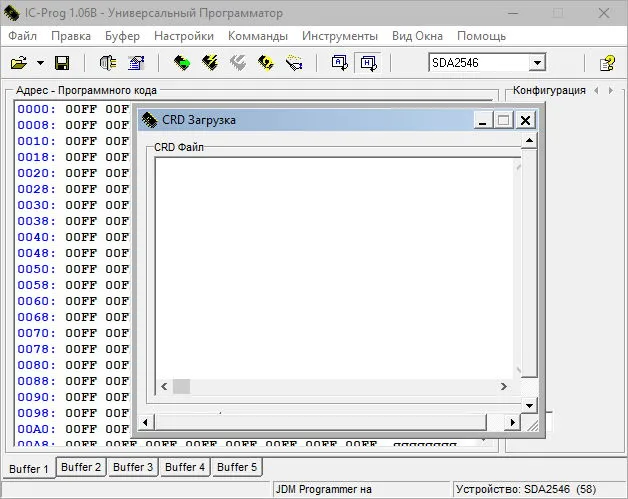Click the Erase chip yellow icon

(266, 63)
